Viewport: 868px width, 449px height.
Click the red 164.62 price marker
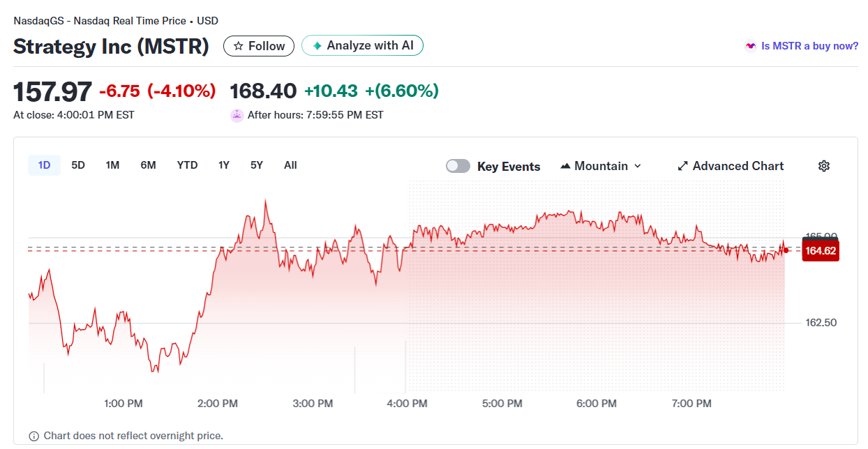pos(820,251)
